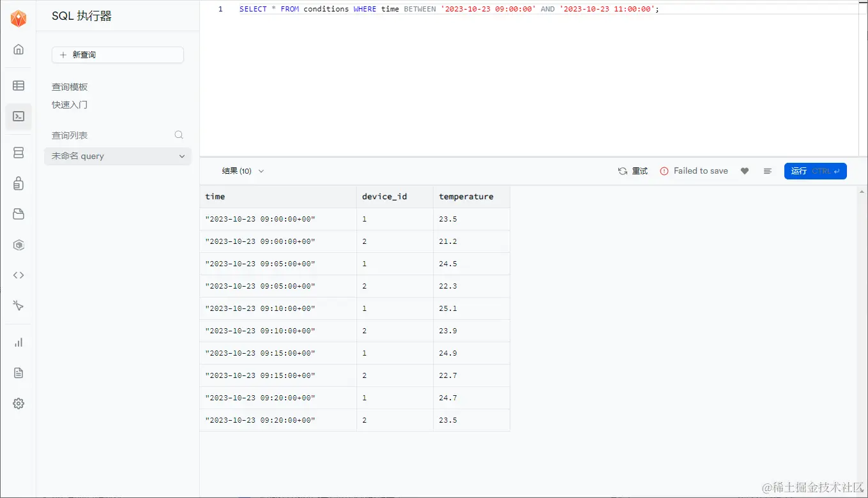Click the tables grid icon in the sidebar
Image resolution: width=868 pixels, height=498 pixels.
click(x=19, y=85)
